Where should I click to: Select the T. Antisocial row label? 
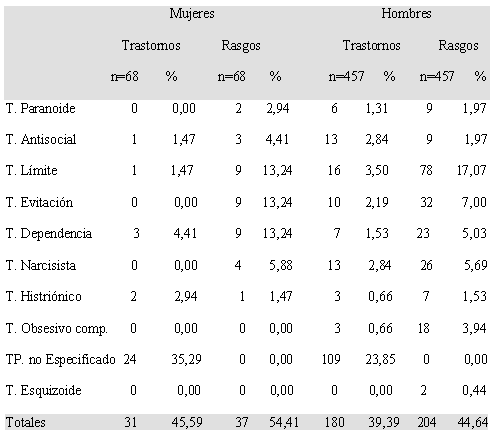click(41, 139)
